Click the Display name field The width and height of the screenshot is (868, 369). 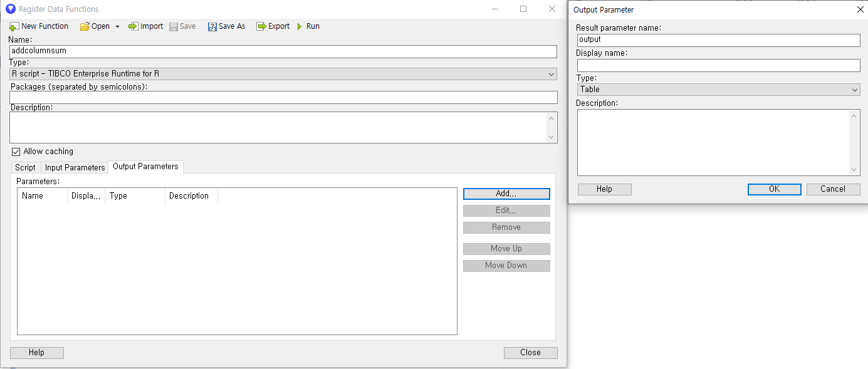pos(718,65)
